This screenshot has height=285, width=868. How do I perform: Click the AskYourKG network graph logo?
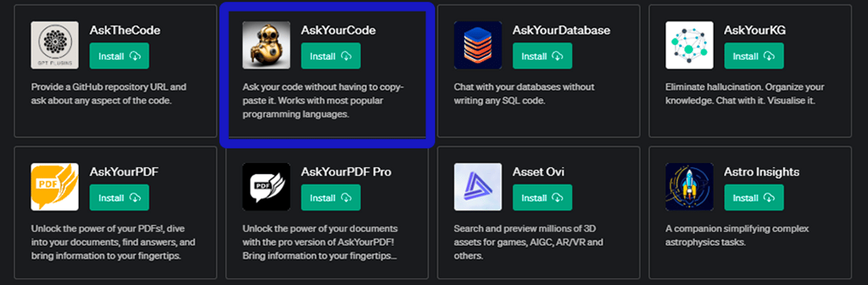[689, 45]
